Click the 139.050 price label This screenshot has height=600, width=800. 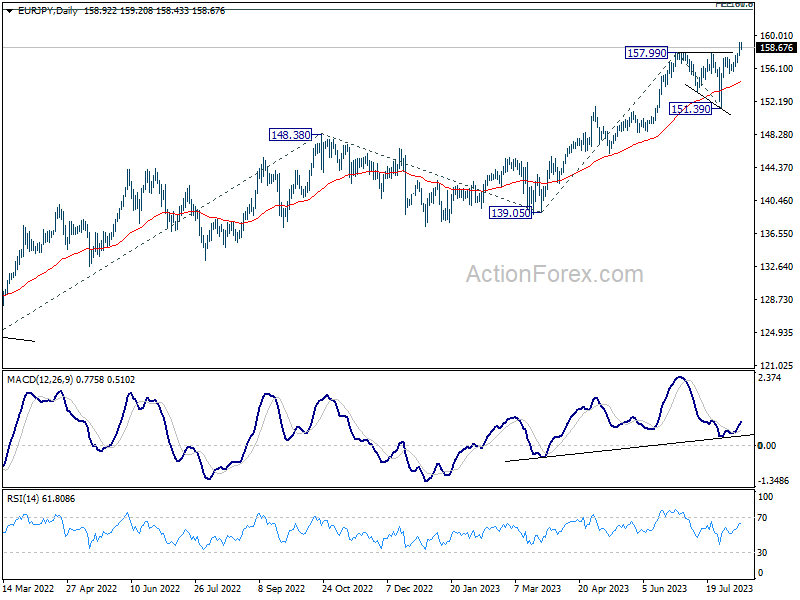[511, 213]
